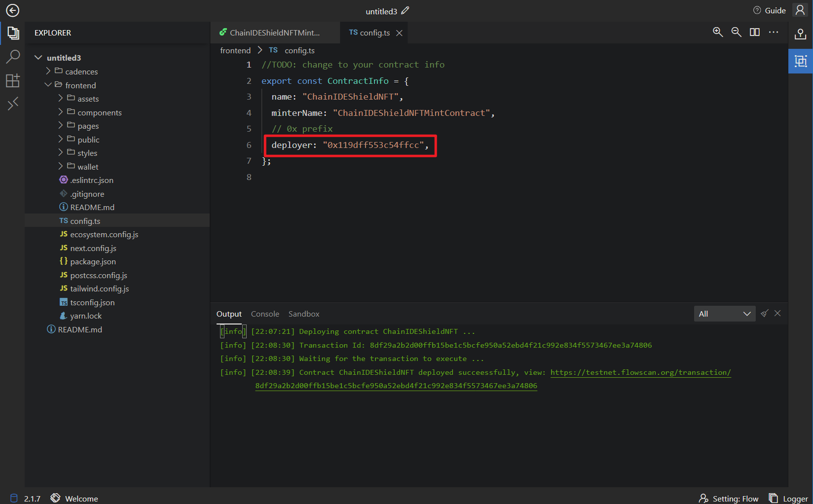The height and width of the screenshot is (504, 813).
Task: Switch to the ChainIDEShieldNFTMint editor tab
Action: [274, 33]
